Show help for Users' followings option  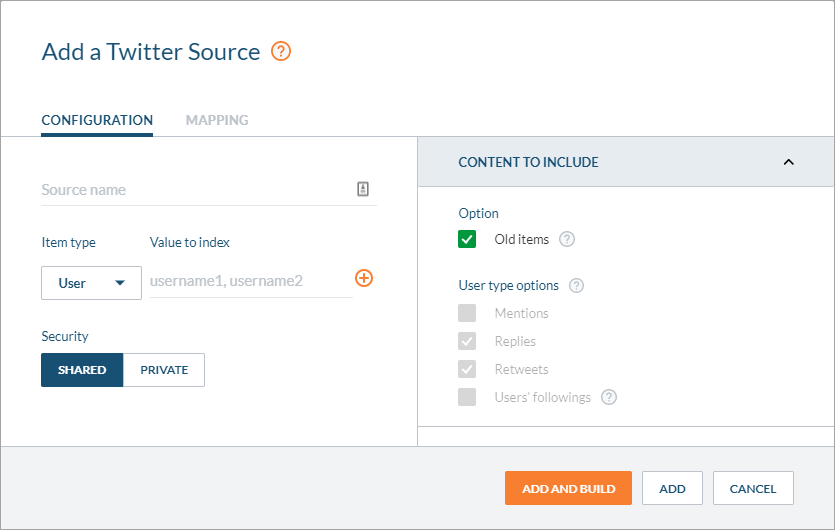[x=609, y=397]
